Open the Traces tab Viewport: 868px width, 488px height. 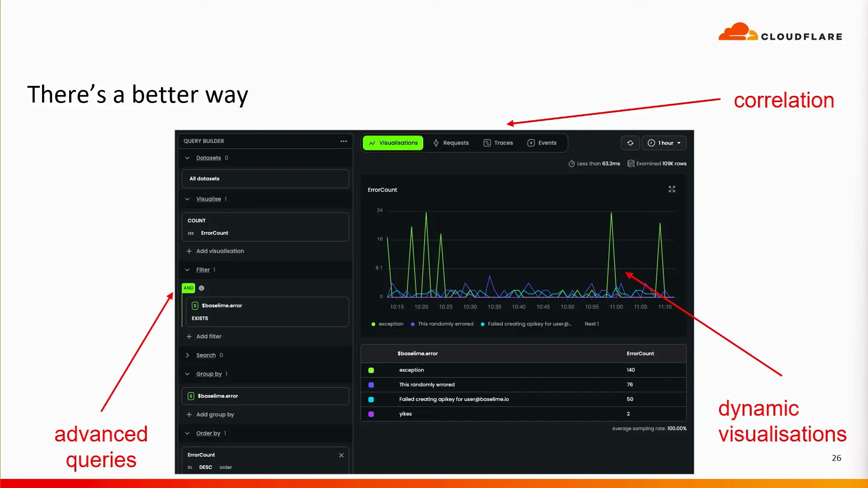[x=498, y=143]
